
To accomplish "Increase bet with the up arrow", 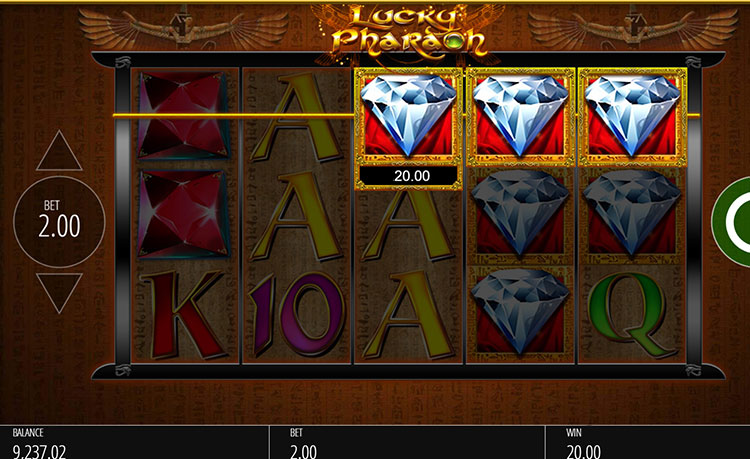I will click(59, 151).
